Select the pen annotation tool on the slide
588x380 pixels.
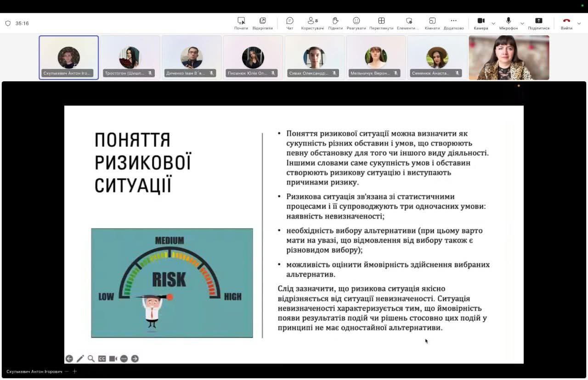tap(80, 358)
